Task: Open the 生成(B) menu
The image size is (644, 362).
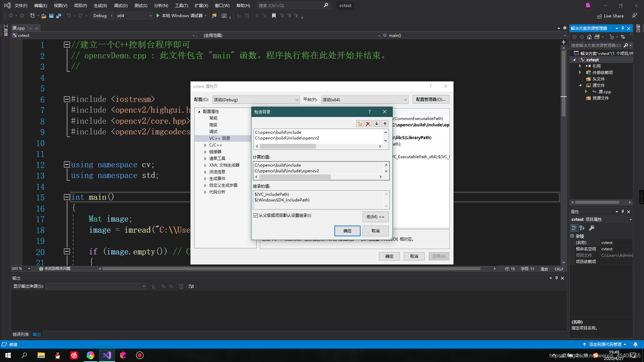Action: coord(100,5)
